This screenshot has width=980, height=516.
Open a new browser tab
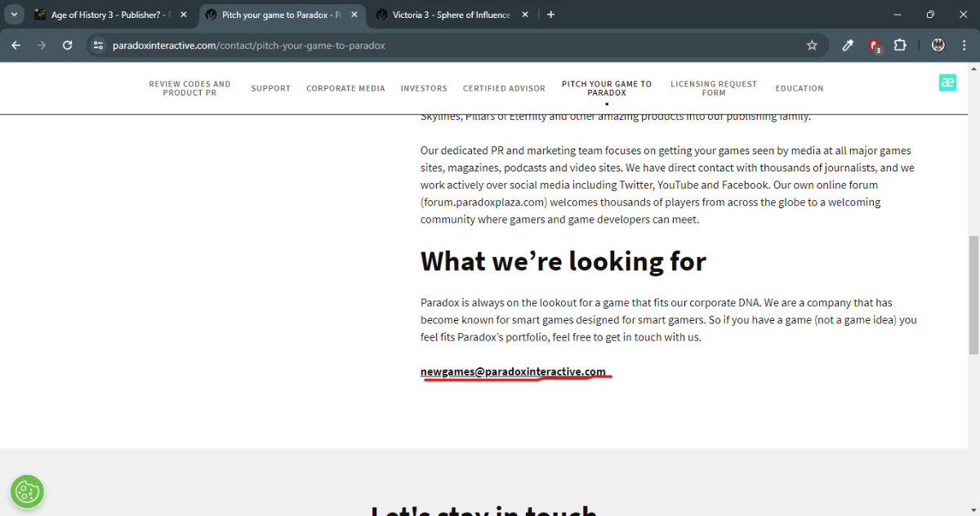[x=551, y=15]
